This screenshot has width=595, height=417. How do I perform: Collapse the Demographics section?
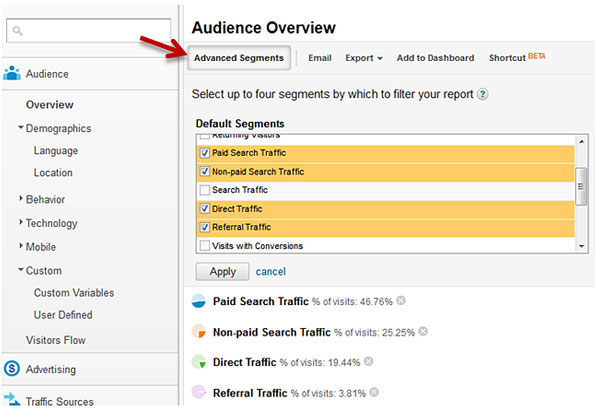click(x=55, y=128)
